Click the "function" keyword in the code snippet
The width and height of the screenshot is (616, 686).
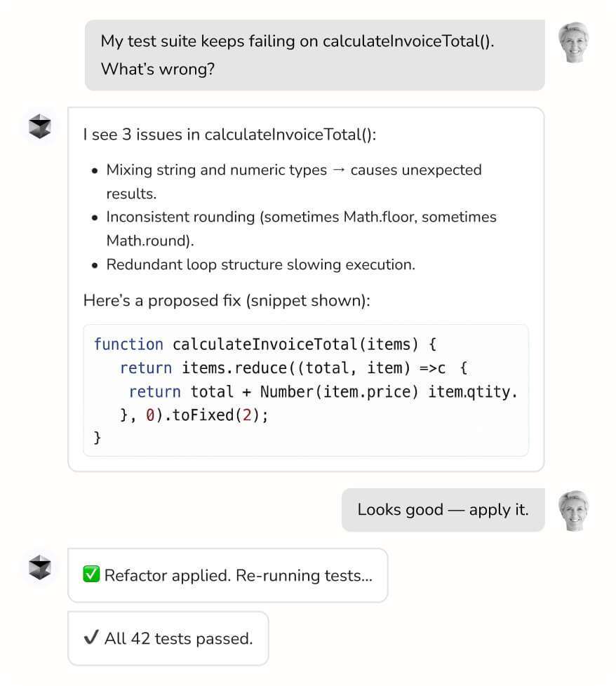128,344
